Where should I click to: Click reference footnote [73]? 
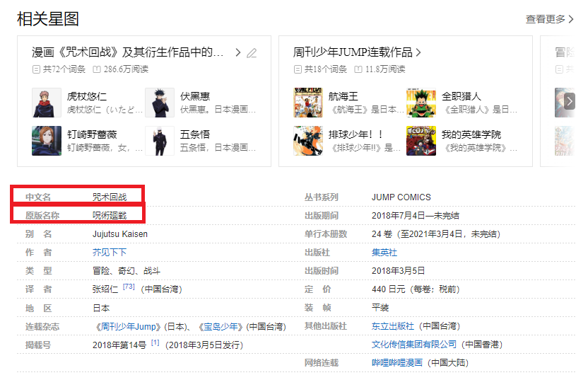[x=129, y=287]
